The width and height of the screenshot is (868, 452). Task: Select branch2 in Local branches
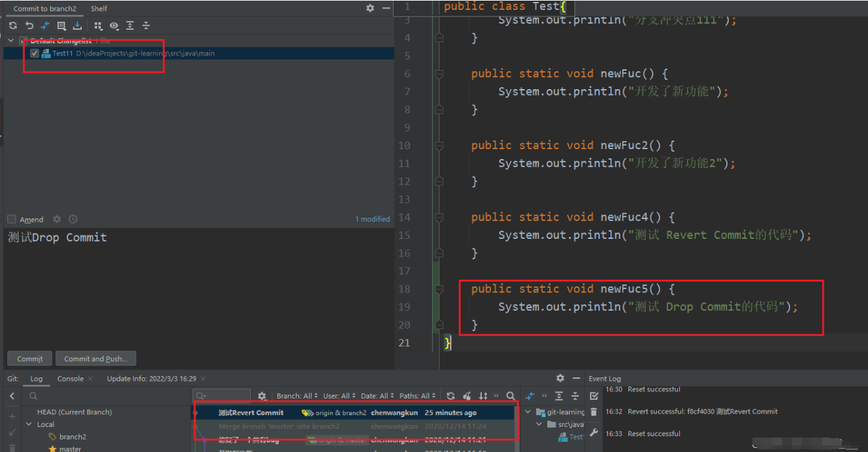[x=73, y=437]
